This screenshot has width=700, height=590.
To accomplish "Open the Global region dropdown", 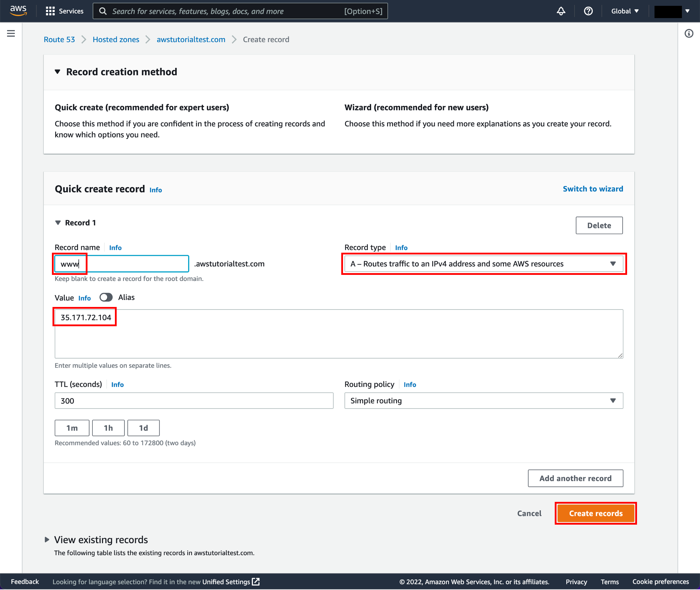I will coord(625,11).
